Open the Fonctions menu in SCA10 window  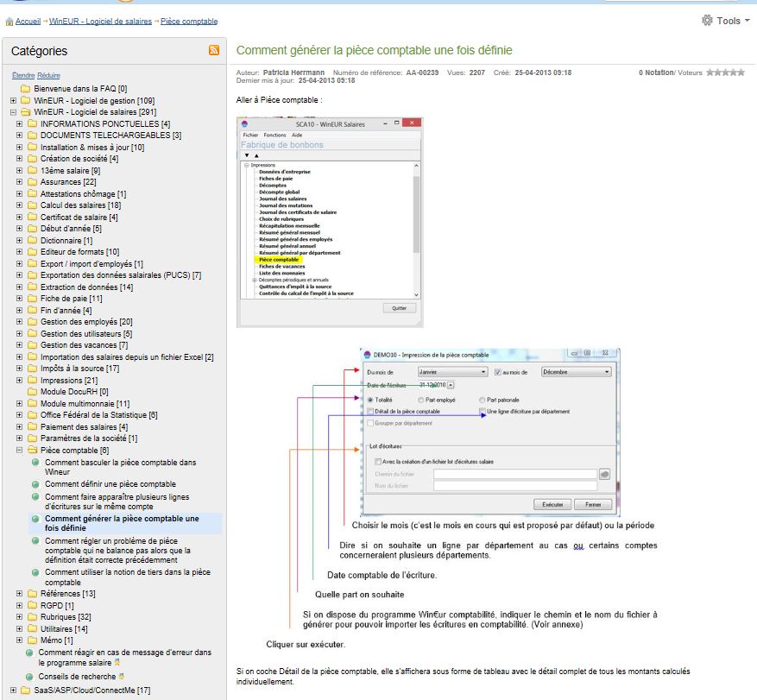point(274,136)
